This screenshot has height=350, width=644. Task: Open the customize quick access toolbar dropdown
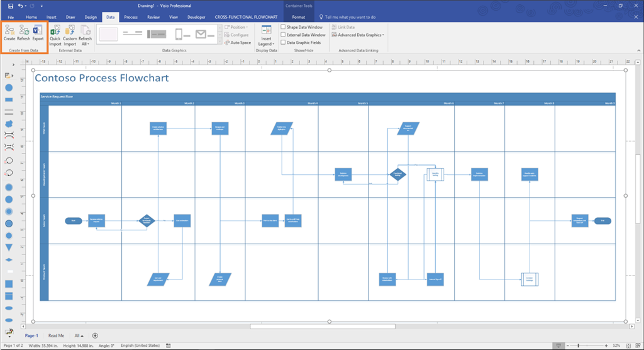(42, 6)
